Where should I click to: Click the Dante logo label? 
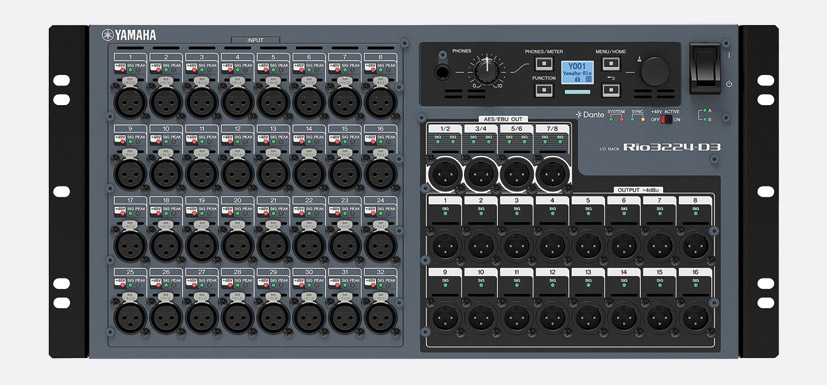coord(590,114)
